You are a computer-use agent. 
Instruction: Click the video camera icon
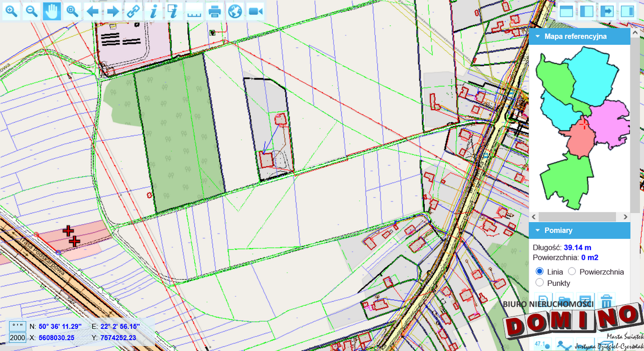pyautogui.click(x=256, y=11)
